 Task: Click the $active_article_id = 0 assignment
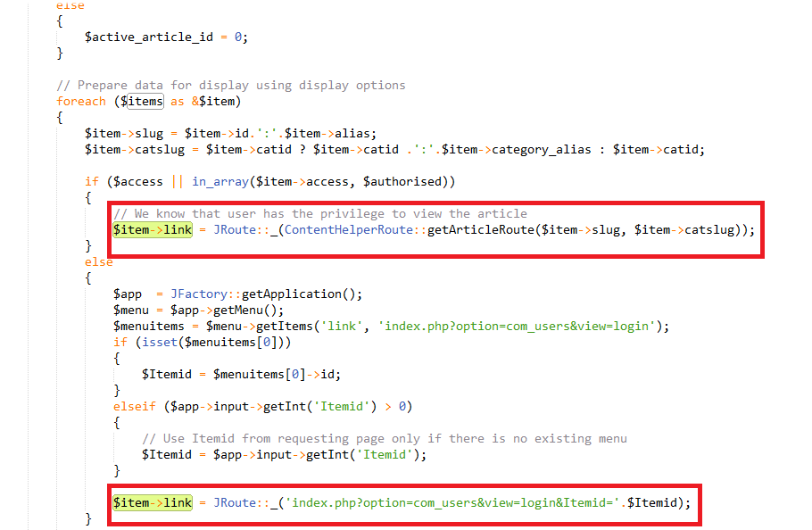[170, 37]
